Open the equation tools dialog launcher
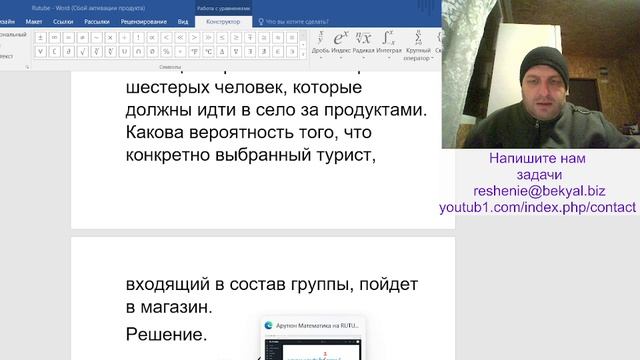The image size is (640, 360). 27,67
